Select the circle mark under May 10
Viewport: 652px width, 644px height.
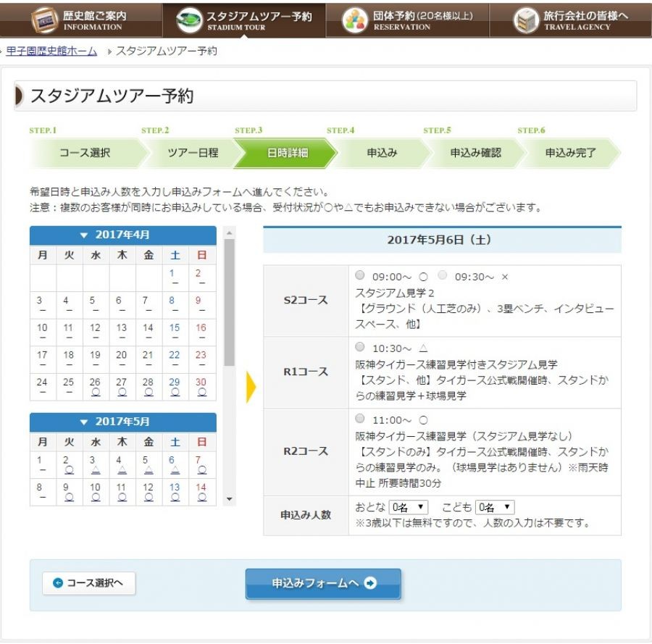pyautogui.click(x=96, y=497)
